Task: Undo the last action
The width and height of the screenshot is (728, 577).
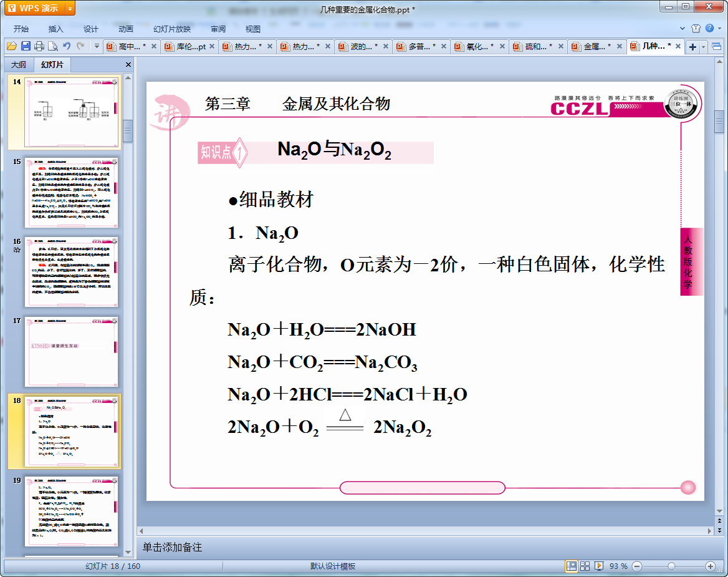Action: [x=67, y=46]
